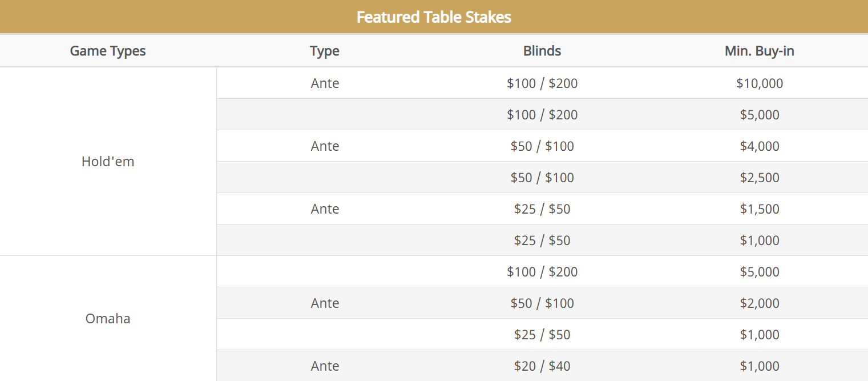This screenshot has width=868, height=381.
Task: Click the $10,000 minimum buy-in value
Action: point(760,83)
